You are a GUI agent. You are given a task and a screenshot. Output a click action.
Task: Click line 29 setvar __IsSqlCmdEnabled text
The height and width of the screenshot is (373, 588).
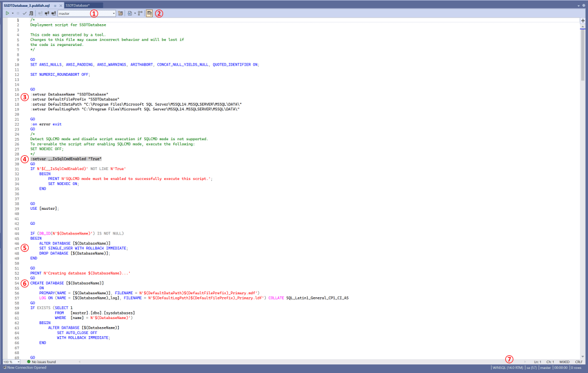[x=66, y=159]
